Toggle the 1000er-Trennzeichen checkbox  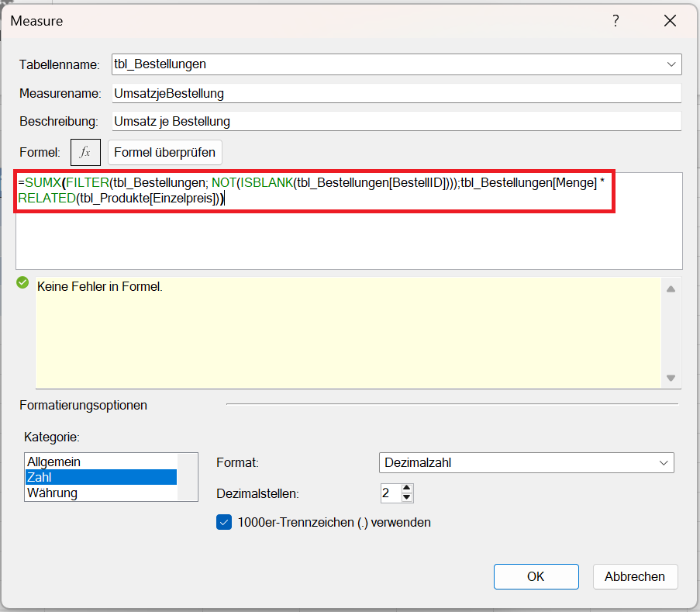[x=224, y=522]
